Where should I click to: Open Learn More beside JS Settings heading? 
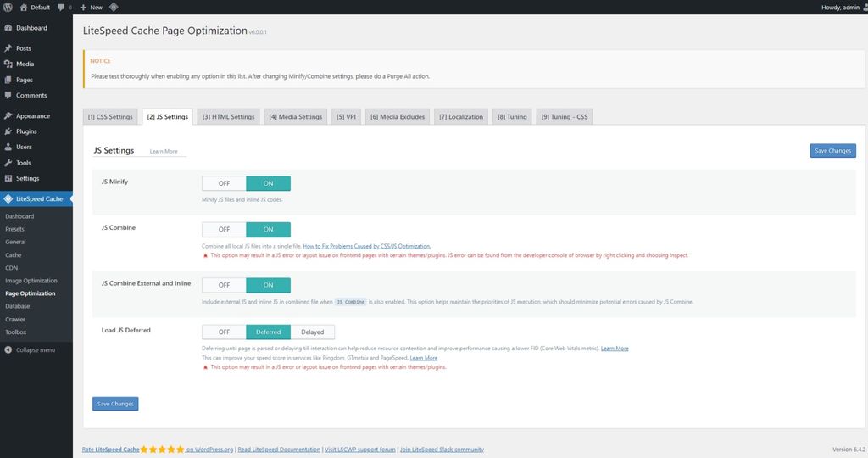(164, 151)
